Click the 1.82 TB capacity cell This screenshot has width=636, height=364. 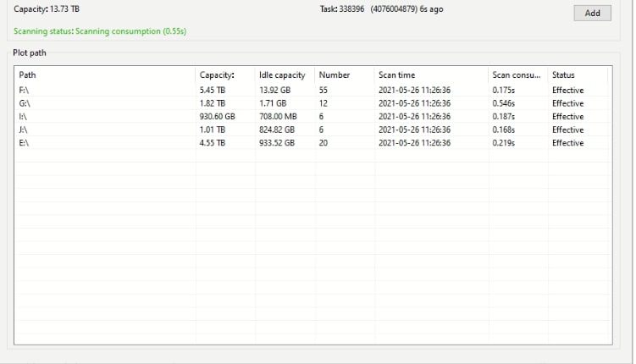[212, 103]
